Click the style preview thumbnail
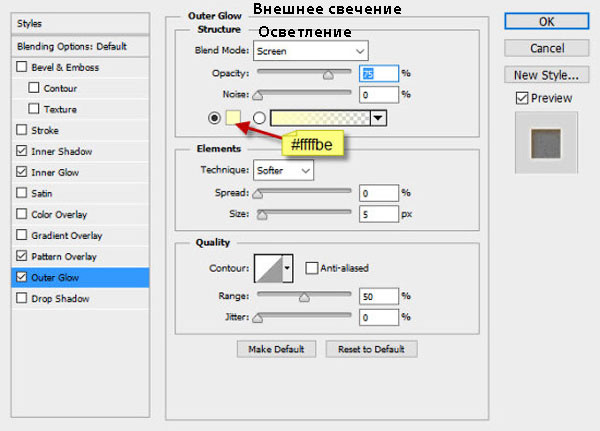Screen dimensions: 600x431 [546, 143]
